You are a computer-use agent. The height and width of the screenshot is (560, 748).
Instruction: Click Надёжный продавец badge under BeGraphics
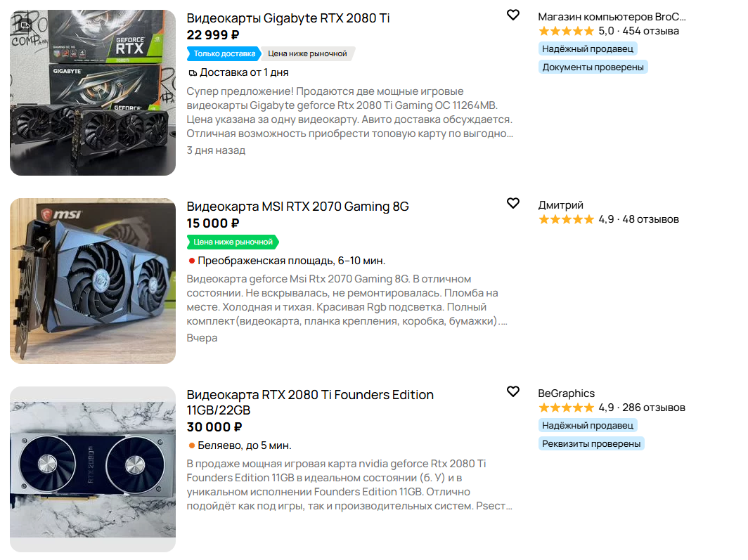pos(588,425)
